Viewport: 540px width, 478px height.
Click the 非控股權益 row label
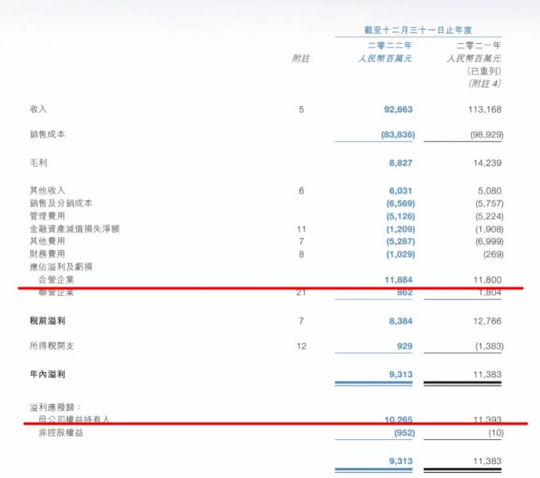[x=61, y=433]
